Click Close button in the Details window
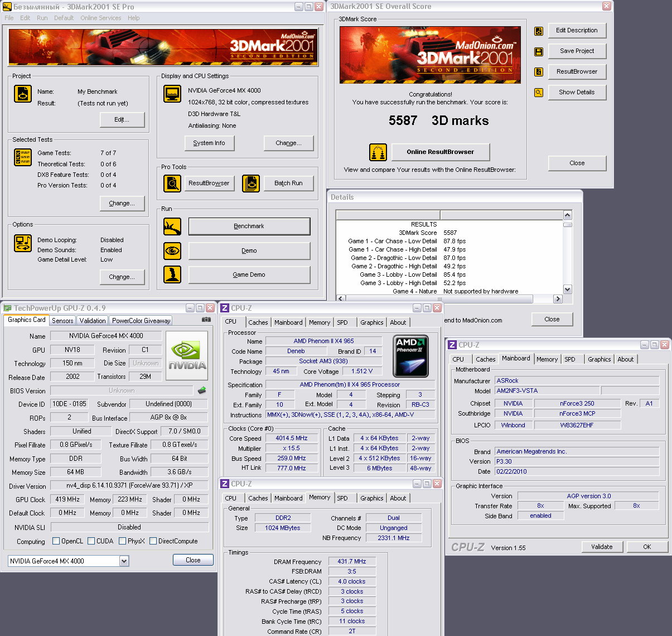Image resolution: width=672 pixels, height=636 pixels. pos(552,319)
